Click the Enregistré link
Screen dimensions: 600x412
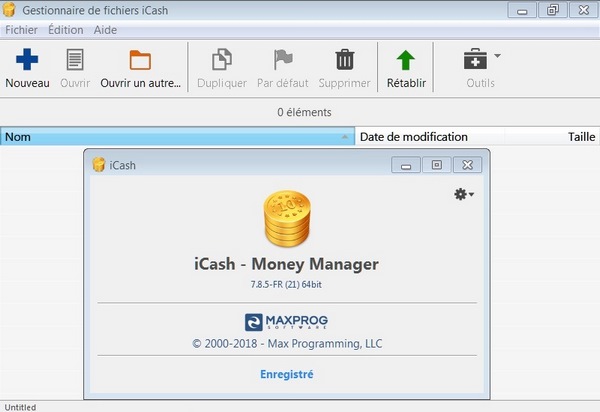[x=287, y=374]
